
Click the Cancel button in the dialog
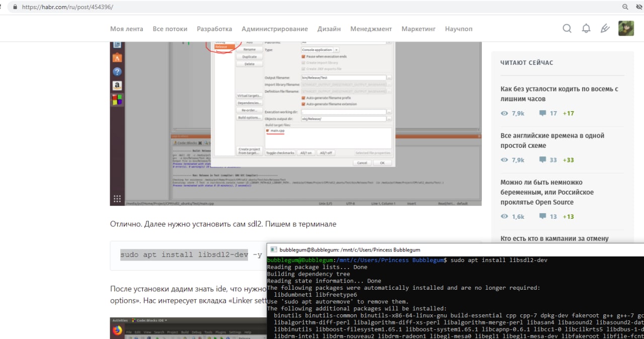(362, 163)
